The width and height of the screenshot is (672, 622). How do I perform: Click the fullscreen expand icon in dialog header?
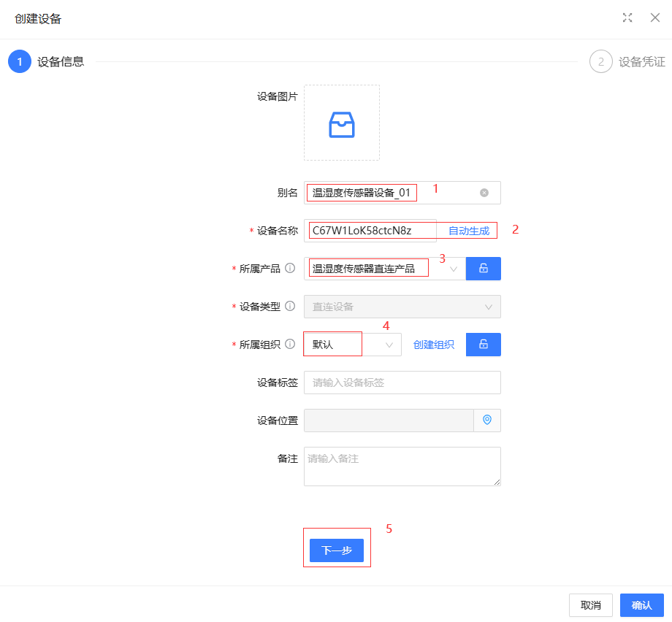coord(627,18)
